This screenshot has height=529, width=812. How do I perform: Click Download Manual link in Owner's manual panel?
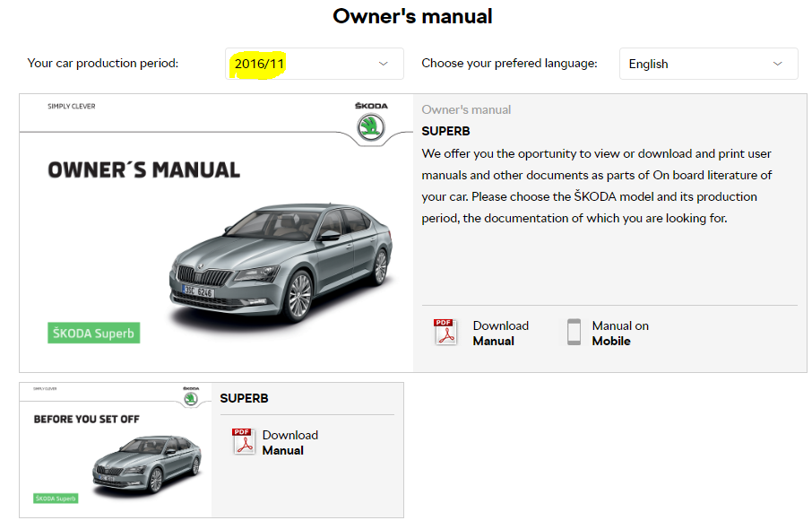coord(500,334)
